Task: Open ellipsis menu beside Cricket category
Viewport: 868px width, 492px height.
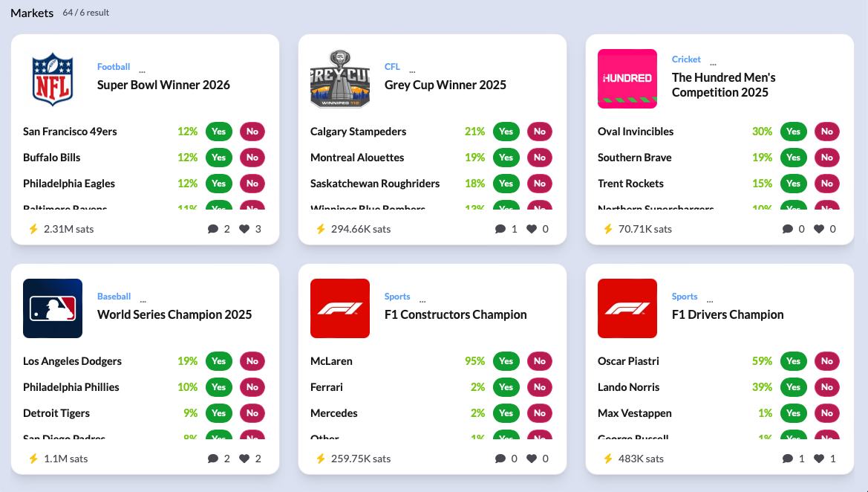Action: pos(713,64)
